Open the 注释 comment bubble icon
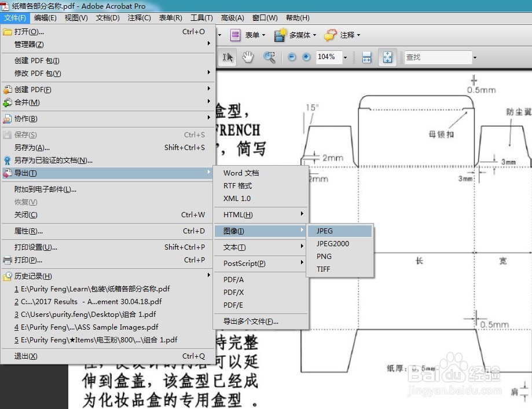Viewport: 532px width, 409px height. [331, 35]
